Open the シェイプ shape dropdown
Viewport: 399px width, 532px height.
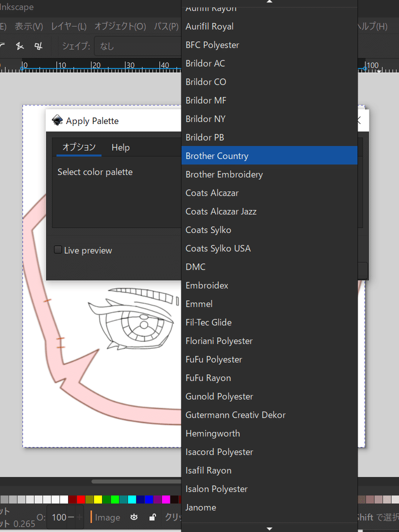(x=138, y=46)
